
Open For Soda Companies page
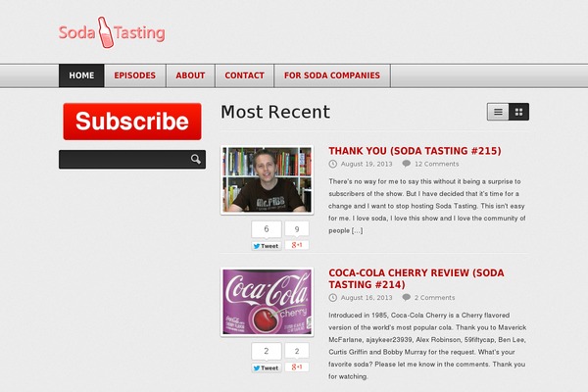pyautogui.click(x=332, y=75)
